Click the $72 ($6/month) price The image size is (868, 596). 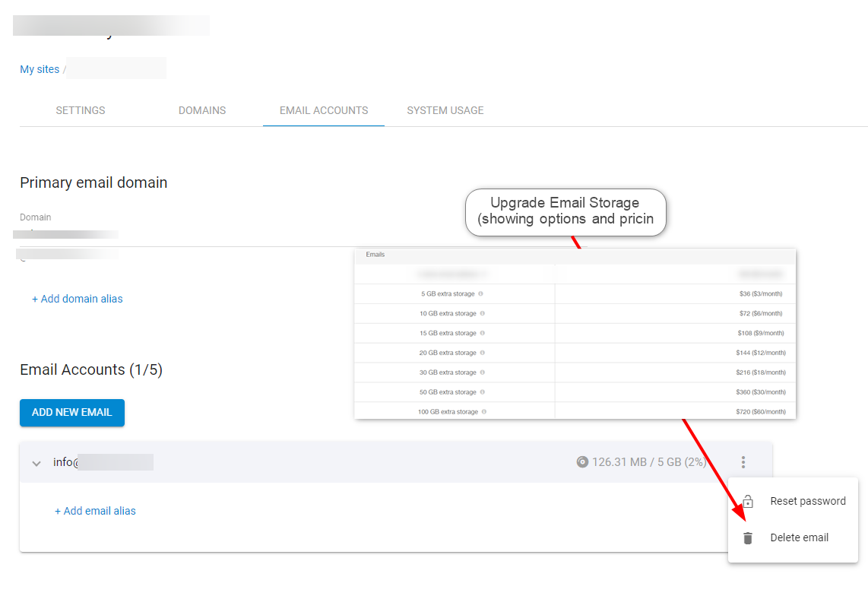pyautogui.click(x=761, y=313)
